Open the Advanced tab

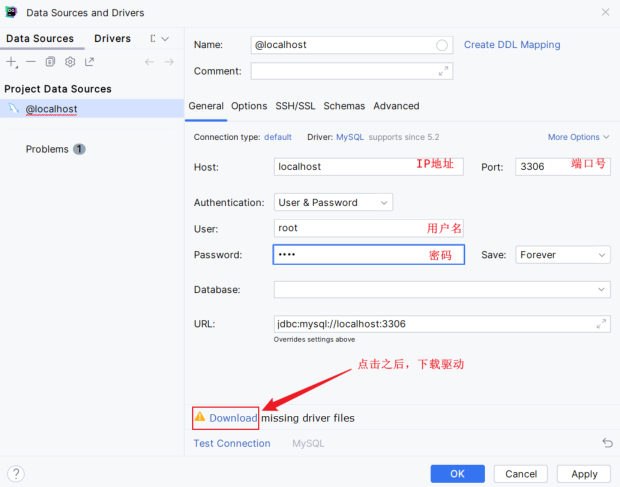396,106
